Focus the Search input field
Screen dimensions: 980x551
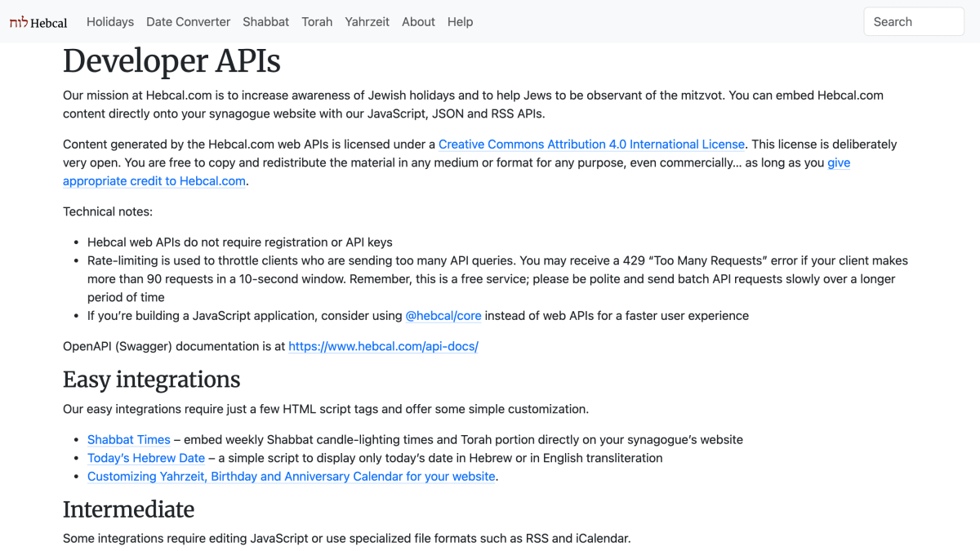914,22
